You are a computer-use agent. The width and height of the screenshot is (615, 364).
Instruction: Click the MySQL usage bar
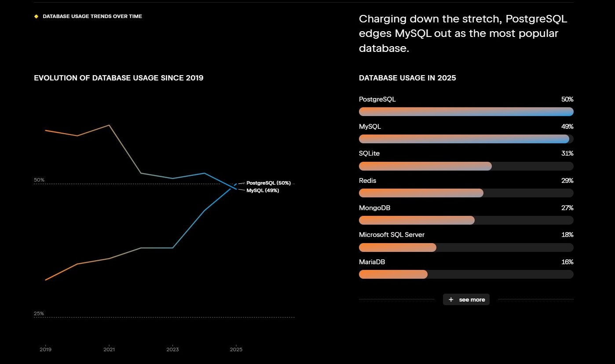[x=466, y=139]
